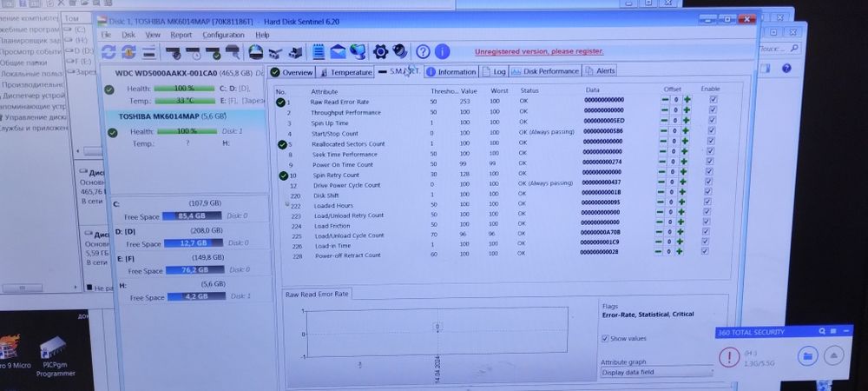This screenshot has width=868, height=391.
Task: Open the Alerts tab
Action: point(600,71)
